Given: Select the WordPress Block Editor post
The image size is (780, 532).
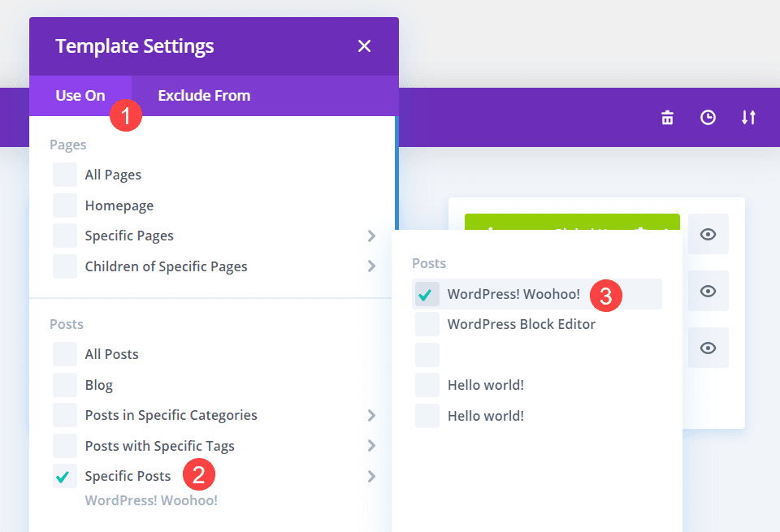Looking at the screenshot, I should coord(426,324).
